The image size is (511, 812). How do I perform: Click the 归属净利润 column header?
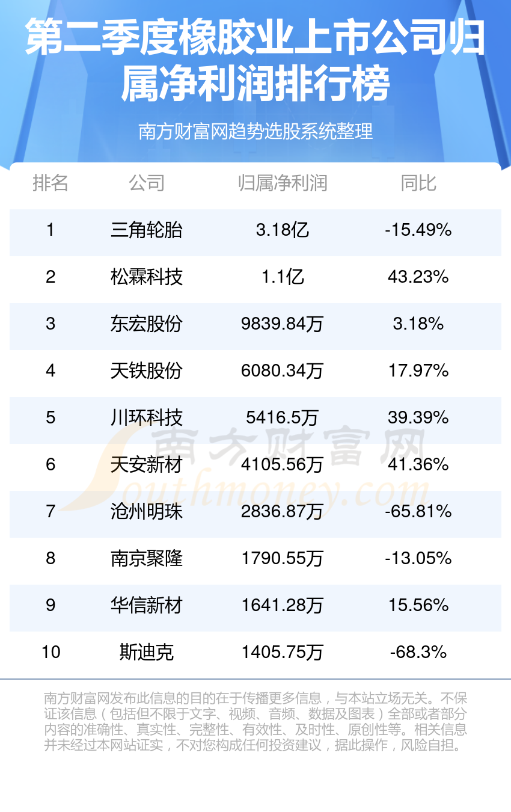coord(283,183)
